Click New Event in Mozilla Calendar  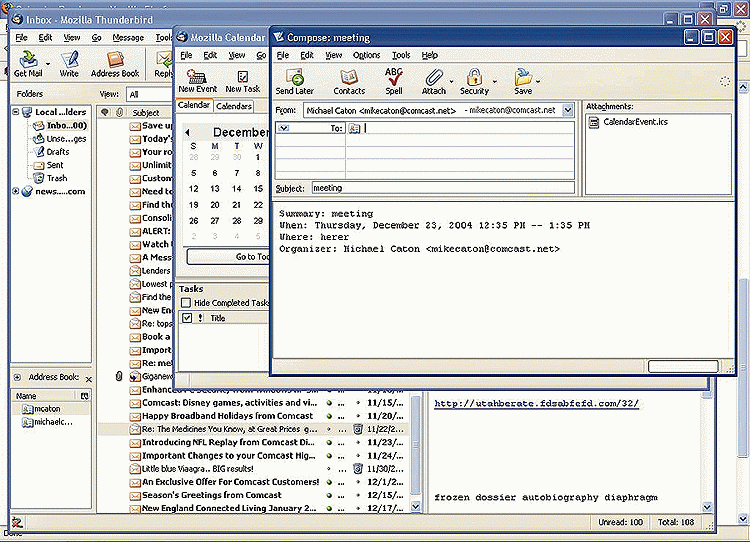pos(197,81)
